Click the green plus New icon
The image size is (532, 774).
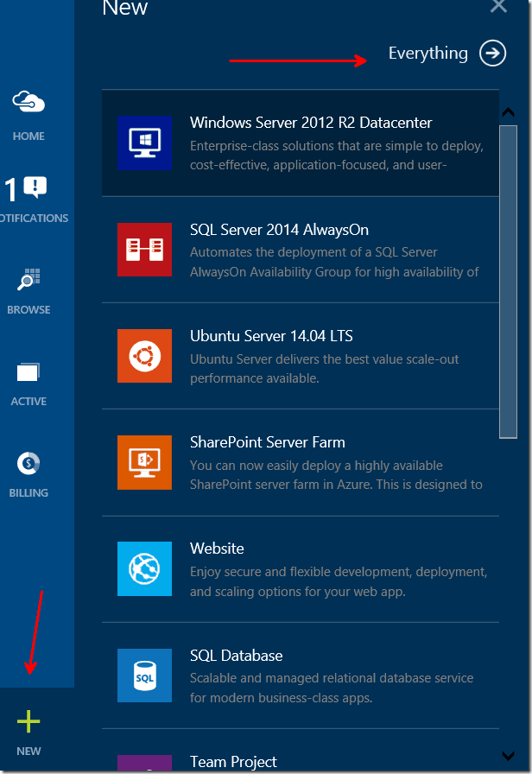pyautogui.click(x=28, y=721)
